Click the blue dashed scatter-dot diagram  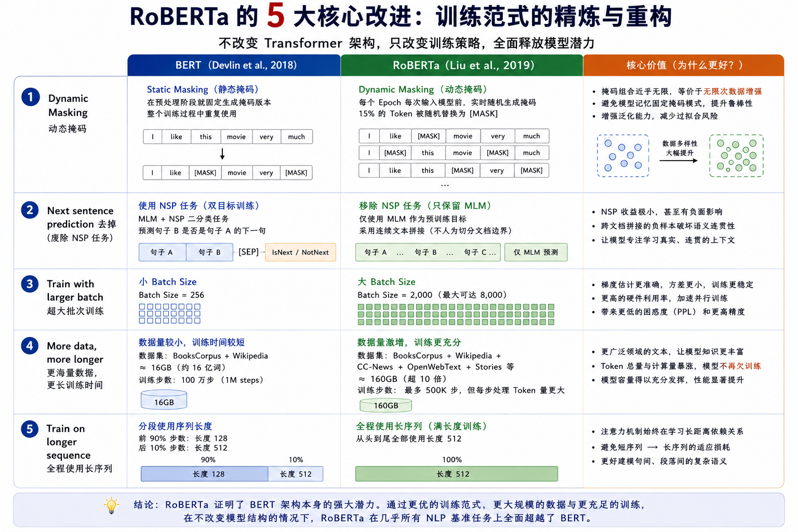[623, 156]
